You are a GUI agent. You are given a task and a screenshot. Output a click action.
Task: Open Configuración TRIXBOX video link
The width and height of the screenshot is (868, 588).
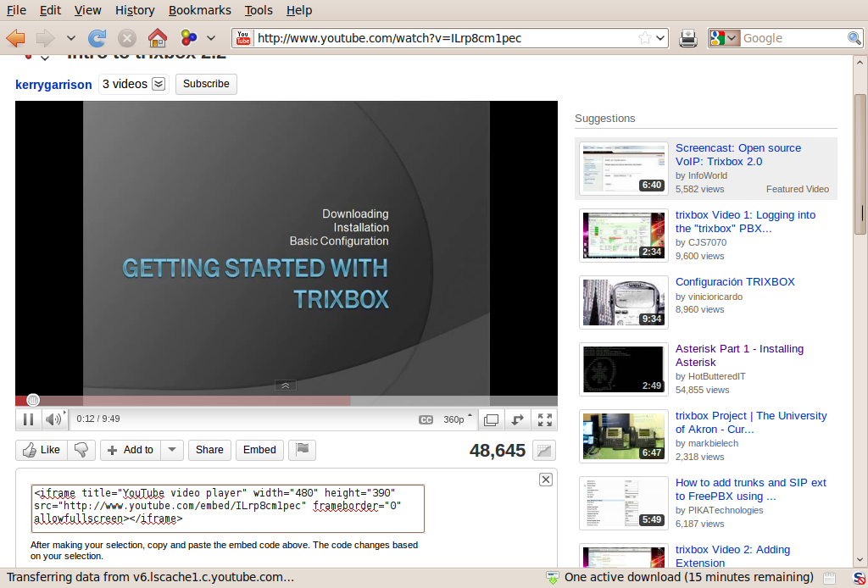[735, 282]
